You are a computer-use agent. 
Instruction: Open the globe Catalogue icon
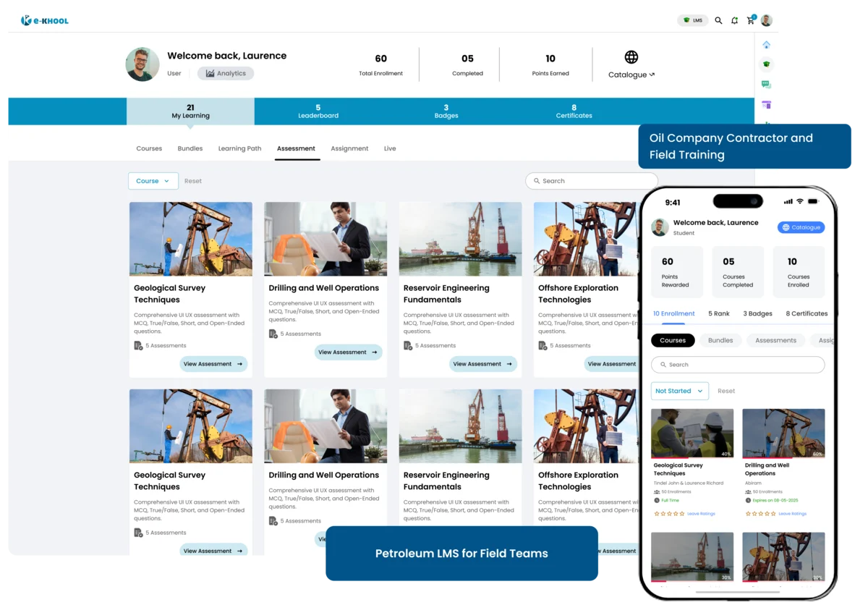pyautogui.click(x=631, y=57)
